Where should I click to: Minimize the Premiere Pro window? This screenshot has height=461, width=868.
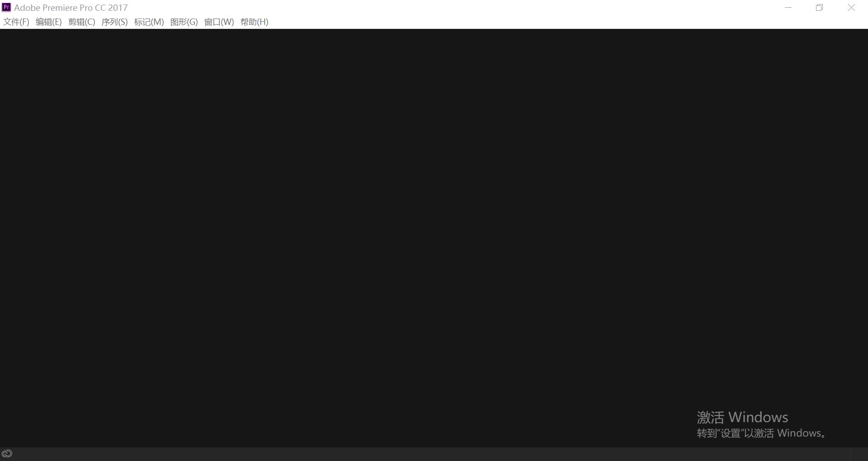(x=788, y=8)
